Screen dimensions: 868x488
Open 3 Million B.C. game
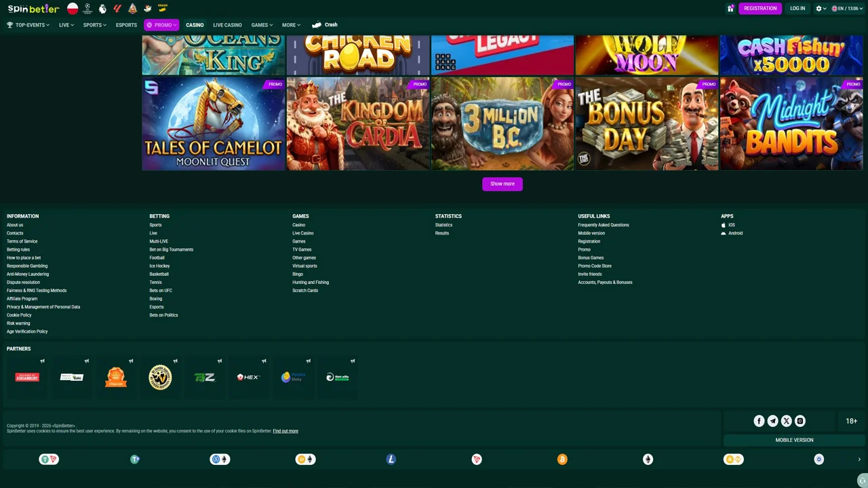[x=502, y=124]
